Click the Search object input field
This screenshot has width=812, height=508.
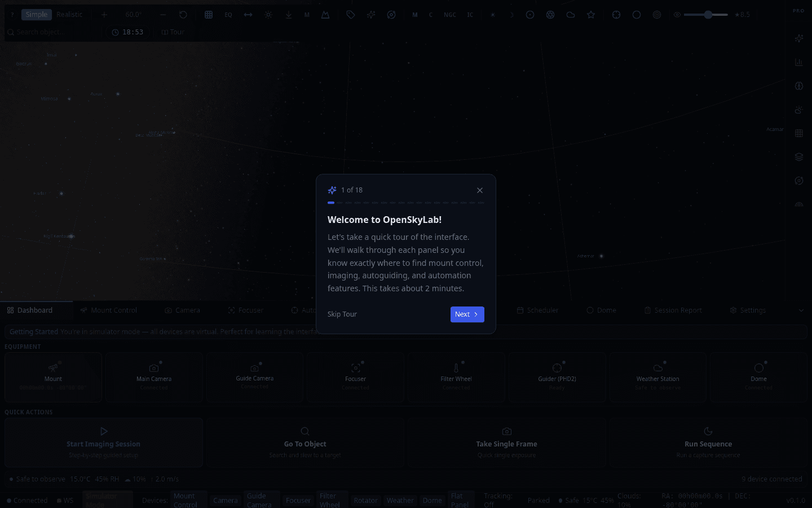coord(56,32)
